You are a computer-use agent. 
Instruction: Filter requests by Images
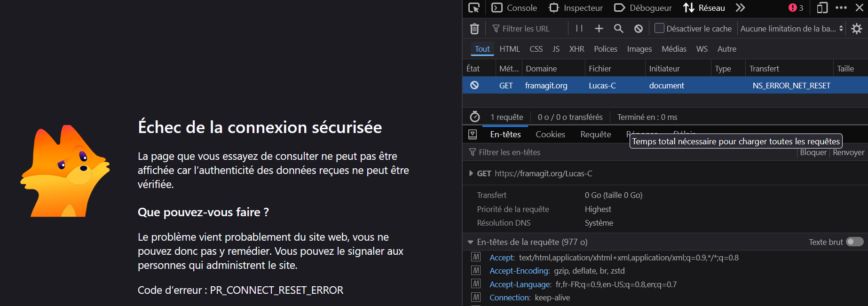click(639, 49)
